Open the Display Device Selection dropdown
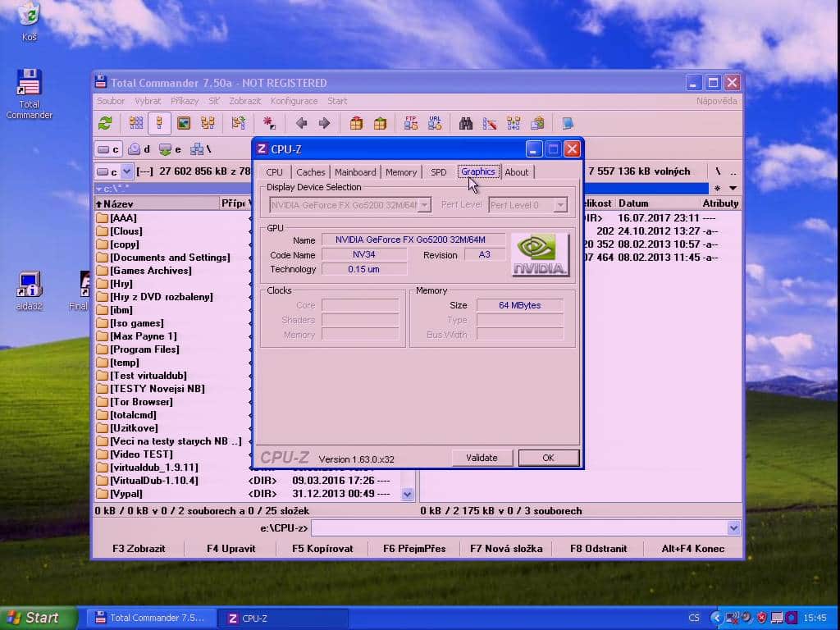 coord(424,204)
